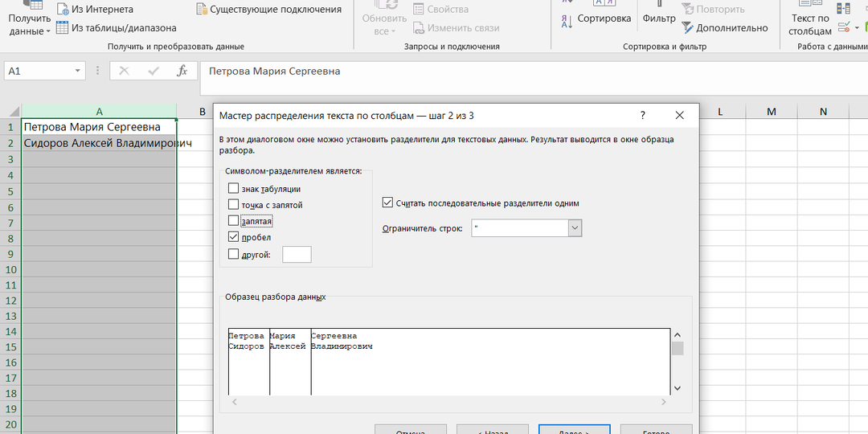Enable the точка с запятой delimiter checkbox
This screenshot has height=434, width=868.
pyautogui.click(x=233, y=204)
